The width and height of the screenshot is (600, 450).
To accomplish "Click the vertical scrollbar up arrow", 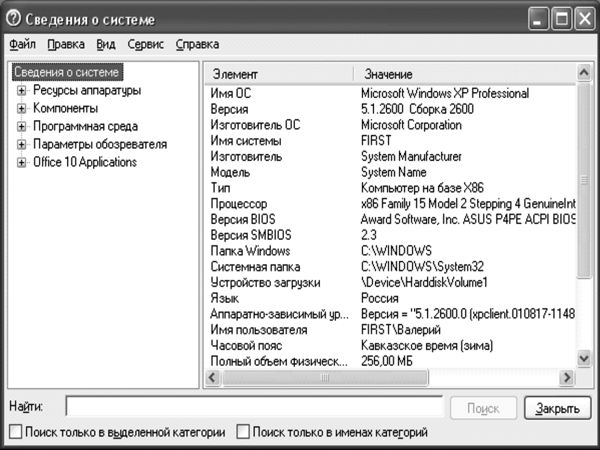I will [584, 72].
